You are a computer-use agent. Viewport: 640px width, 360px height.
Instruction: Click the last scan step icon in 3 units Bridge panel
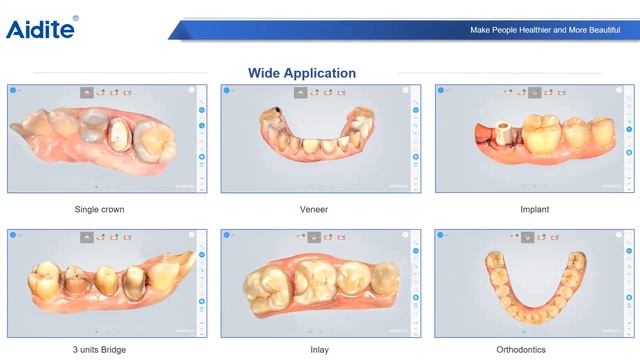tap(127, 237)
